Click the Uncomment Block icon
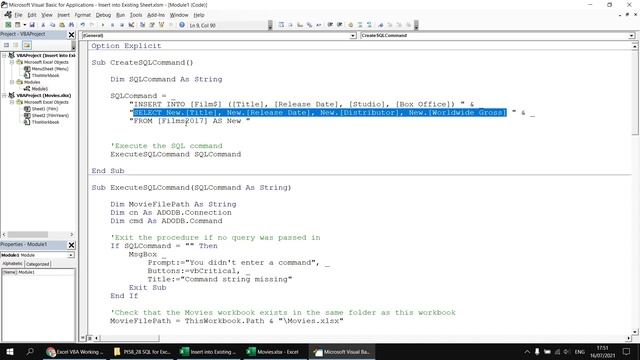 tap(369, 25)
